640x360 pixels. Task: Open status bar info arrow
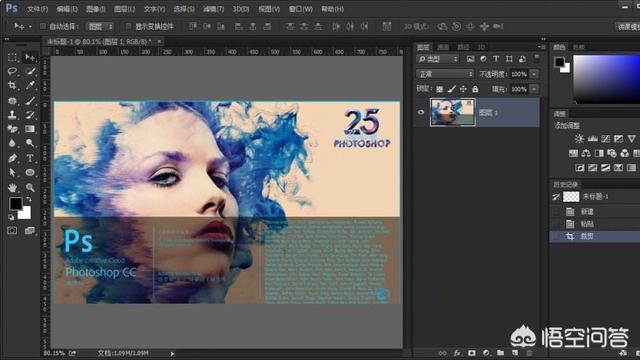coord(172,353)
